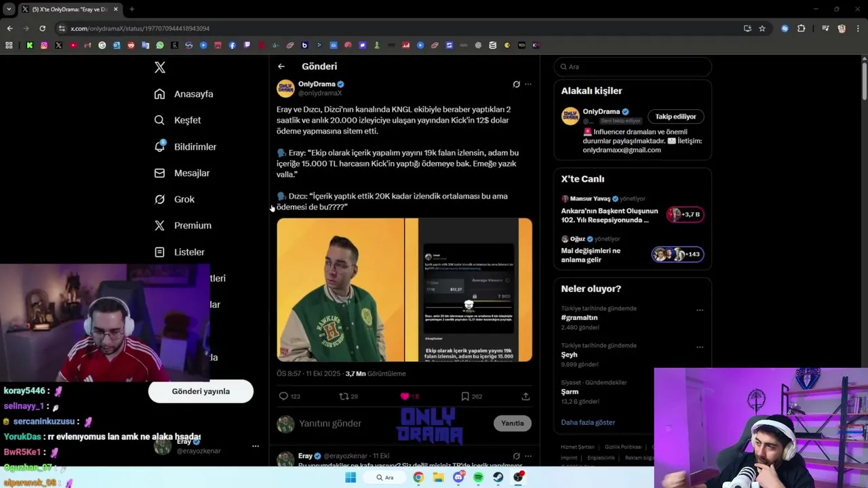Bookmark this page with star icon
This screenshot has width=868, height=488.
coord(762,28)
